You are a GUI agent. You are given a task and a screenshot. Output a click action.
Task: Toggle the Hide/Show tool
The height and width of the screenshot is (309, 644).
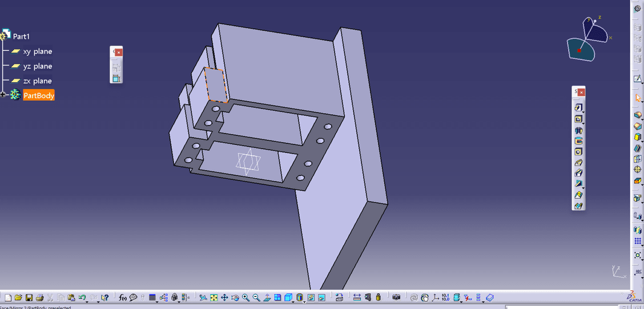311,298
